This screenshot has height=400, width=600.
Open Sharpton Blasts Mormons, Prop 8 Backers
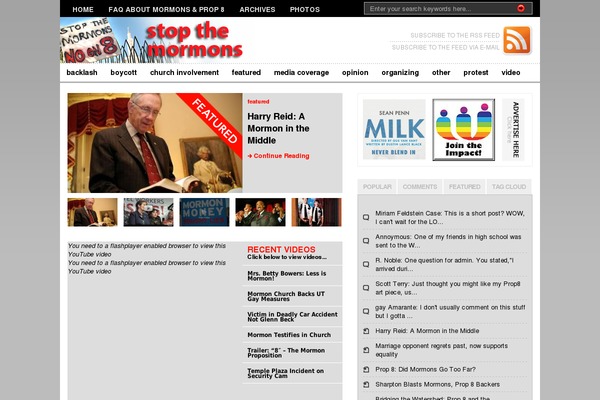437,385
